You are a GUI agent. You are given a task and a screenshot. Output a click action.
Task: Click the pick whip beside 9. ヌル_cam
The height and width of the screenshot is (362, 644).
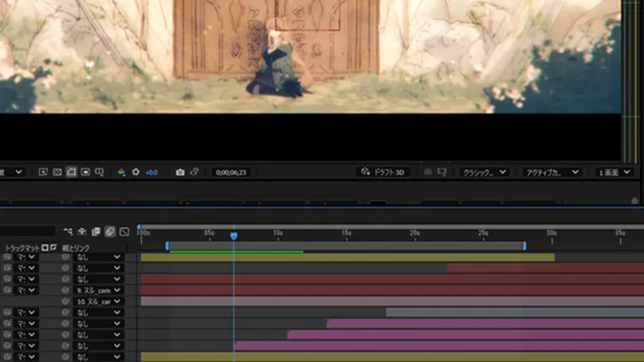click(65, 290)
